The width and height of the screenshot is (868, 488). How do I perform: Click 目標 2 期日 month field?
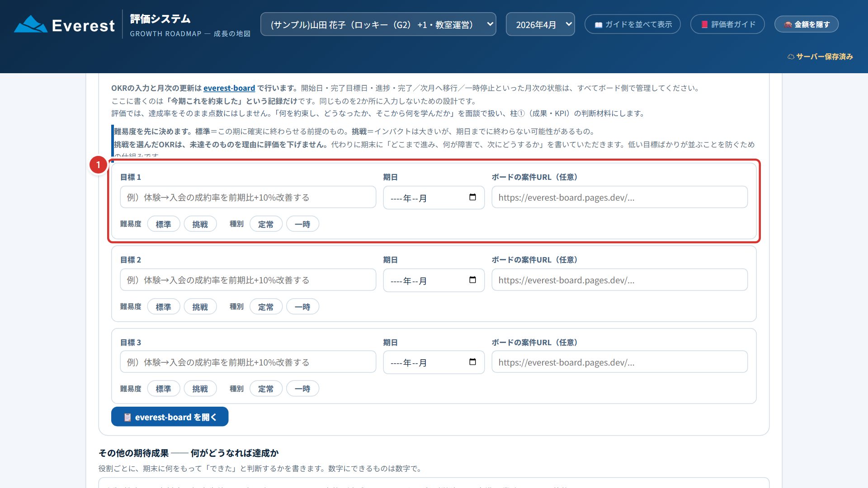click(434, 280)
